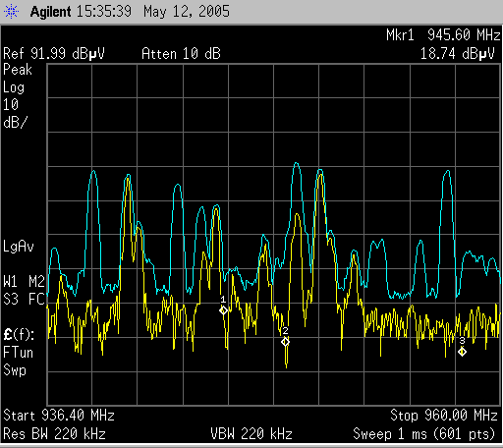Select marker 2 diamond on the trace
This screenshot has height=448, width=503.
coord(285,342)
